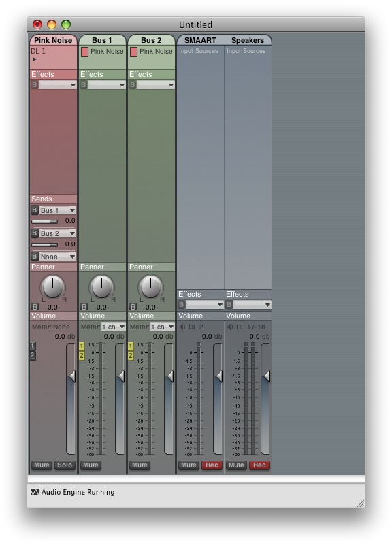Screen dimensions: 392x545
Task: Click the speaker icon next to DL 2
Action: pos(182,327)
